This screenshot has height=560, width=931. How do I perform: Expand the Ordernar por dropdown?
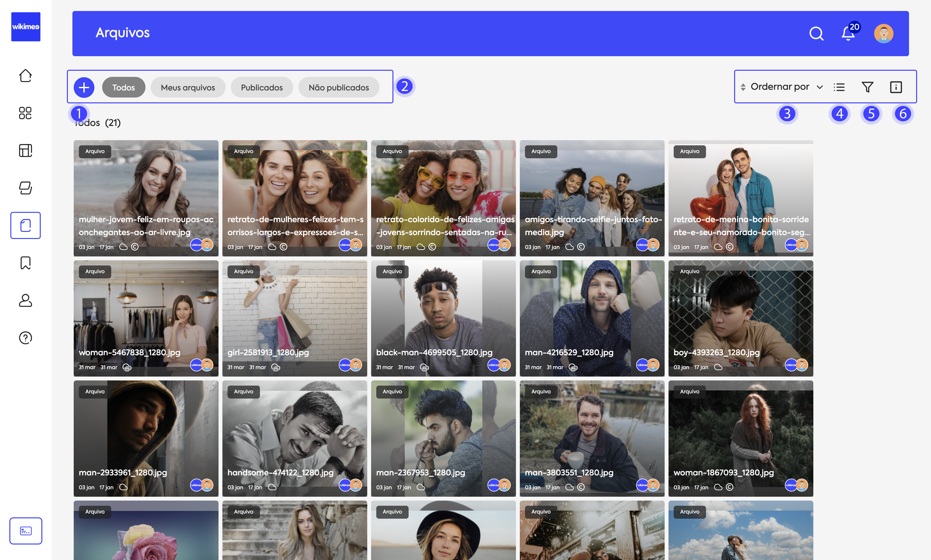(779, 87)
